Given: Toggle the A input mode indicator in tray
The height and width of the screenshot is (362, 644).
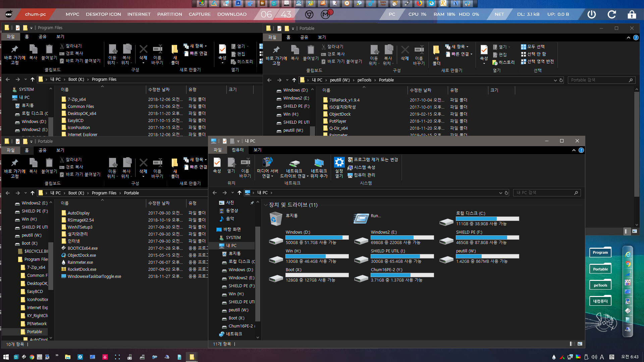Looking at the screenshot, I should tap(602, 357).
